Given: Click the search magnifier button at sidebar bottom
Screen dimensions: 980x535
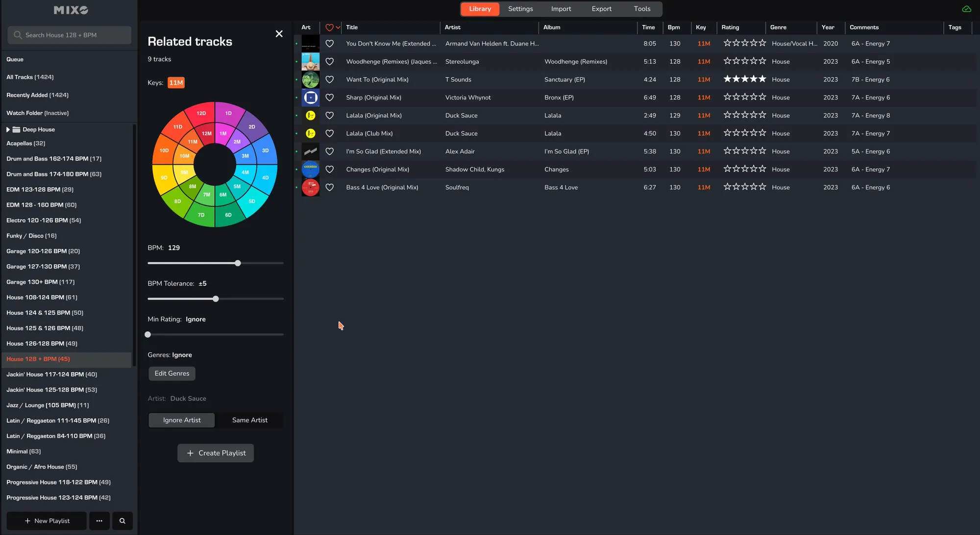Looking at the screenshot, I should pos(122,521).
